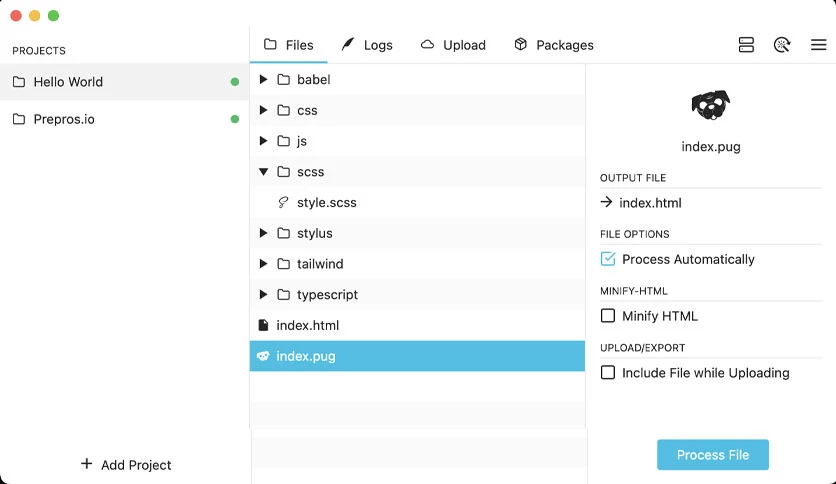Expand the tailwind folder
This screenshot has width=836, height=484.
point(263,264)
